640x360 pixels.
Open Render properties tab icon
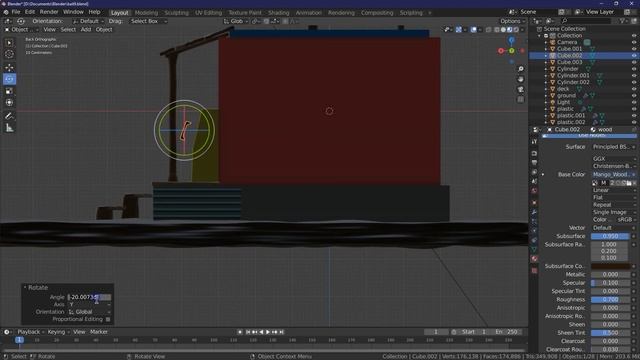pyautogui.click(x=534, y=153)
